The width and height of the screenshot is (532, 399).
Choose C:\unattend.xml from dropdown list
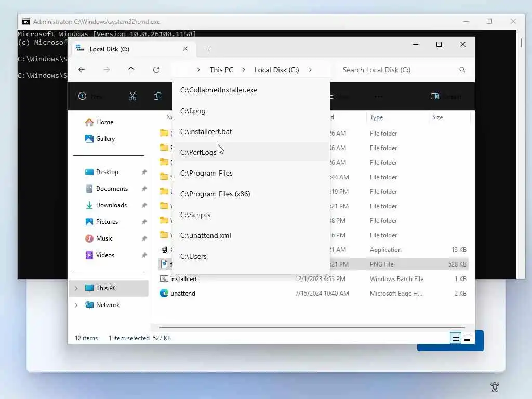tap(251, 235)
